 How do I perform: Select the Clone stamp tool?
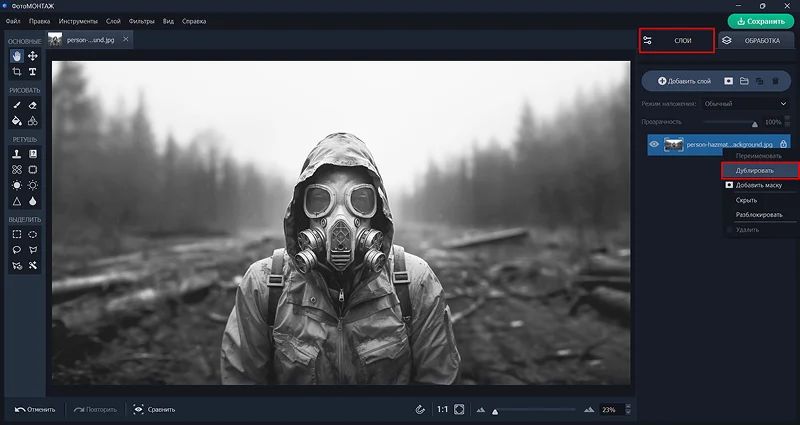pyautogui.click(x=17, y=154)
